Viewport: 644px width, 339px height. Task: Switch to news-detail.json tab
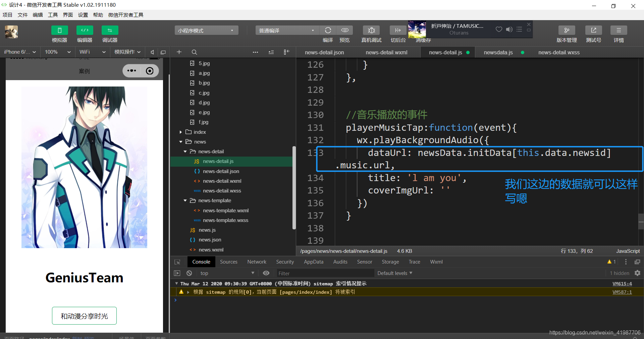[x=324, y=52]
